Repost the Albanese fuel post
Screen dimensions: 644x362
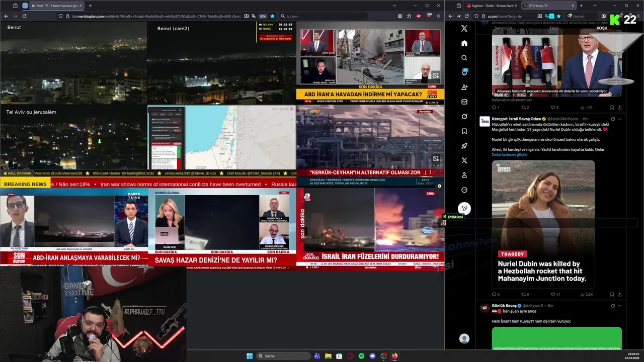tap(525, 107)
